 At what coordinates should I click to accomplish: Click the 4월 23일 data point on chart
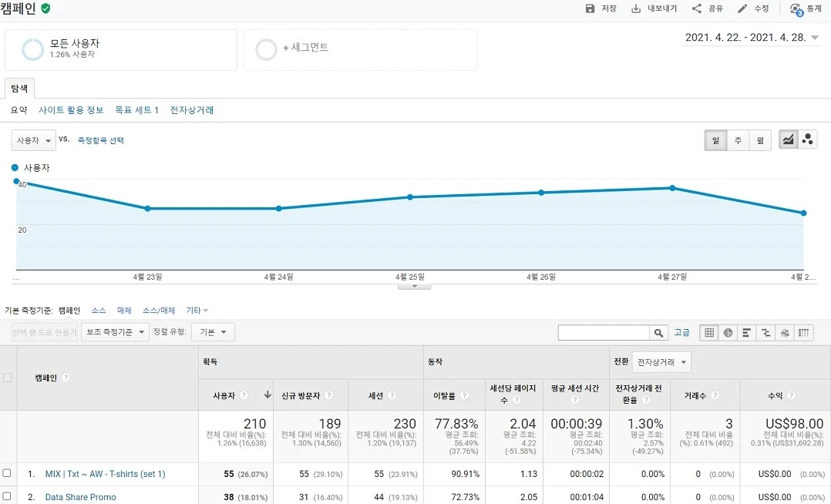tap(147, 209)
